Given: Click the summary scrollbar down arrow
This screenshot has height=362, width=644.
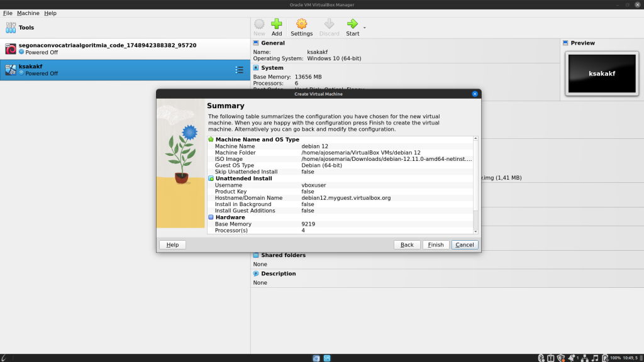Looking at the screenshot, I should tap(475, 231).
